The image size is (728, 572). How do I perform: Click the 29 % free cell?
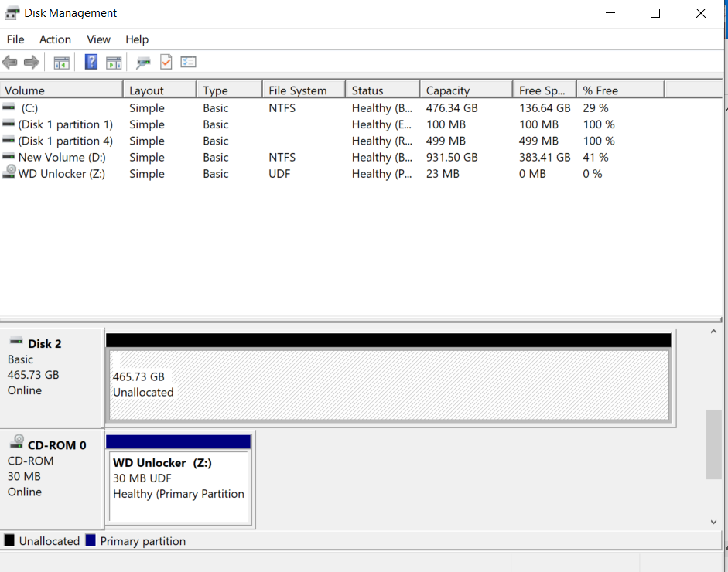(596, 108)
